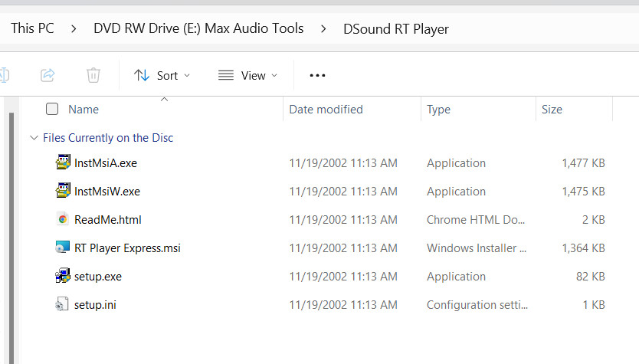Click the RT Player Express.msi icon
Image resolution: width=639 pixels, height=364 pixels.
[62, 248]
